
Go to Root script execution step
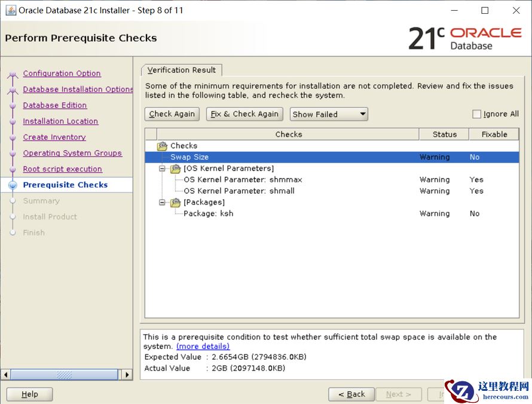tap(62, 169)
